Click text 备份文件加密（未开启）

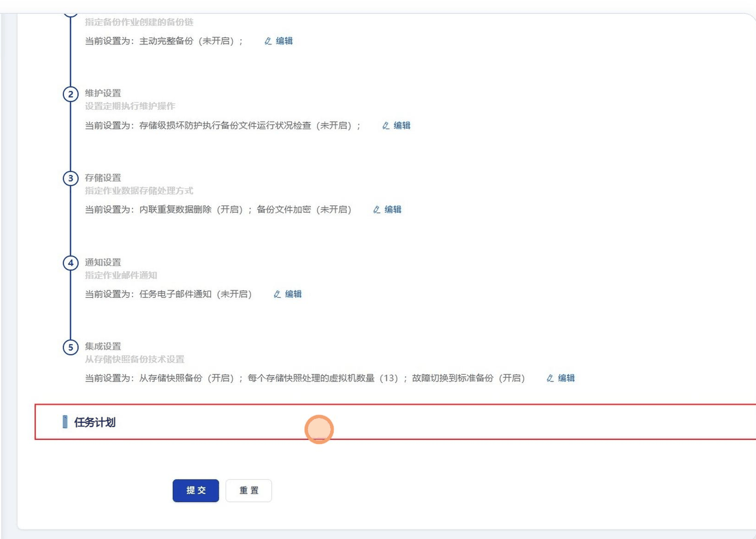coord(304,209)
